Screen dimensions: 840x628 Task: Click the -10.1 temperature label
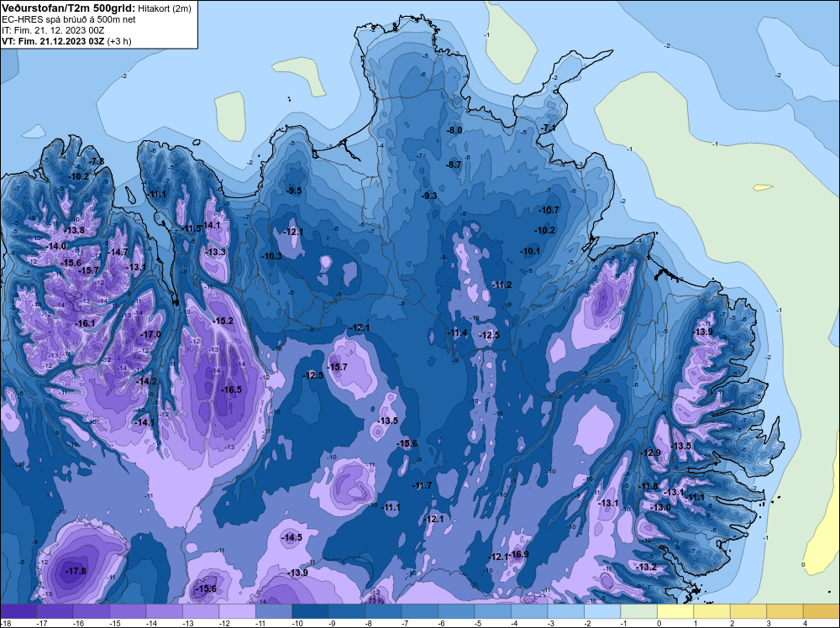[530, 252]
